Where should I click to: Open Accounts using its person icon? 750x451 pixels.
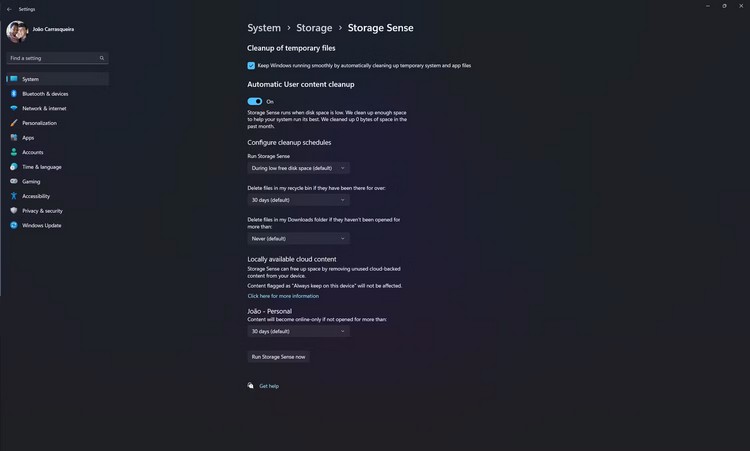13,152
